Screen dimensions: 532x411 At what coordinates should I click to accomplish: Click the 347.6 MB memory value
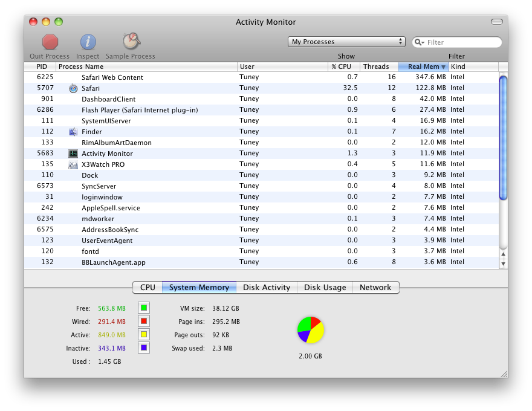click(x=430, y=77)
